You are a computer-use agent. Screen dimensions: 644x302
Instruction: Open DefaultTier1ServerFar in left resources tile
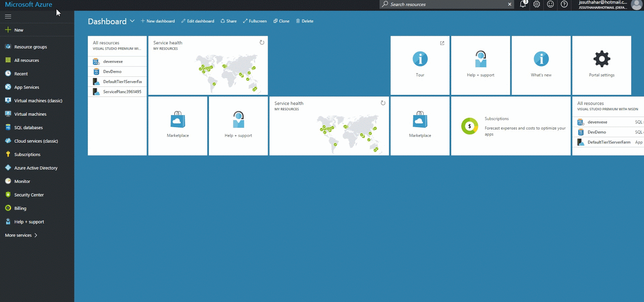click(117, 82)
